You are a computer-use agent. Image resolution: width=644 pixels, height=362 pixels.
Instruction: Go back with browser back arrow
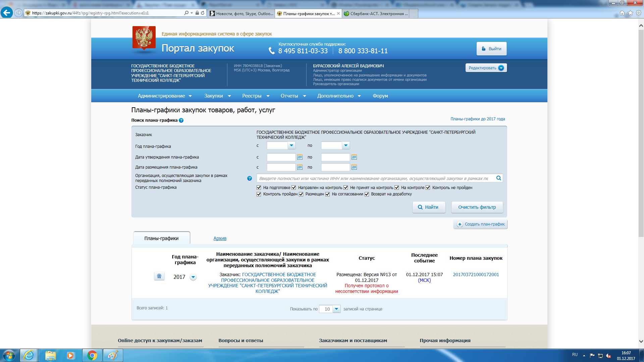pyautogui.click(x=6, y=13)
